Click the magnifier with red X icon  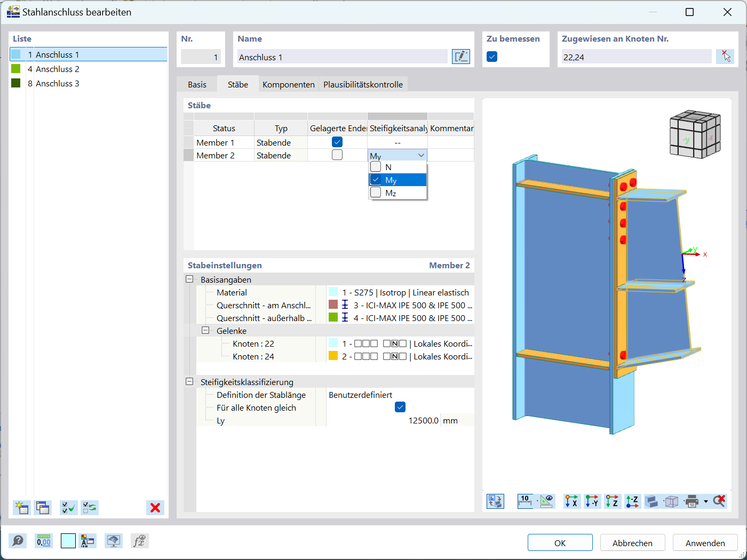click(719, 501)
